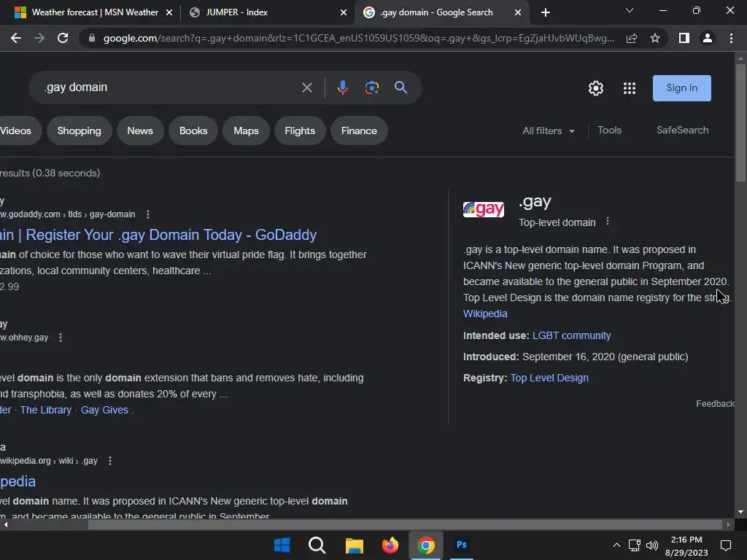Open new browser tab with plus
Screen dimensions: 747x560
[x=546, y=12]
